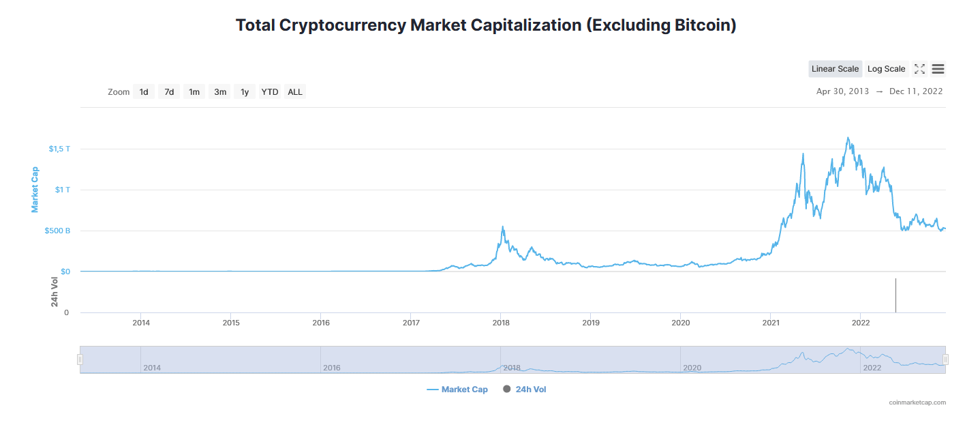Click the start date Apr 30, 2013
Screen dimensions: 980x425
(x=842, y=91)
